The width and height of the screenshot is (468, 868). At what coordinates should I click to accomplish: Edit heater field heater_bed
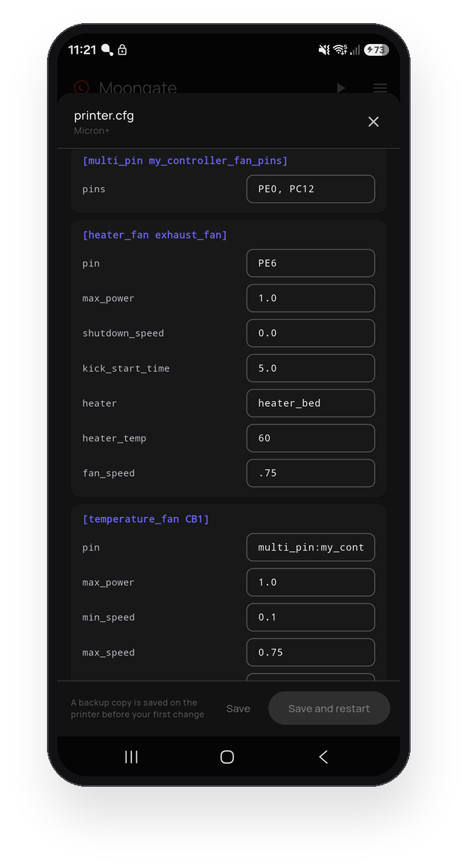coord(311,403)
